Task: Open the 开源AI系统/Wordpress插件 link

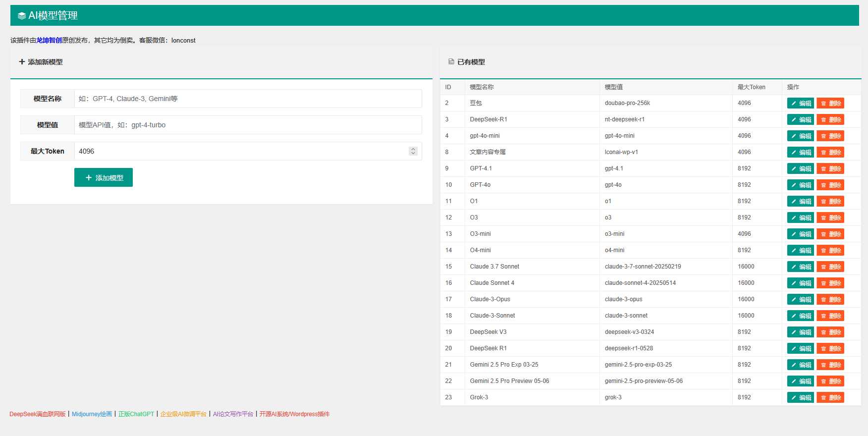Action: [294, 414]
